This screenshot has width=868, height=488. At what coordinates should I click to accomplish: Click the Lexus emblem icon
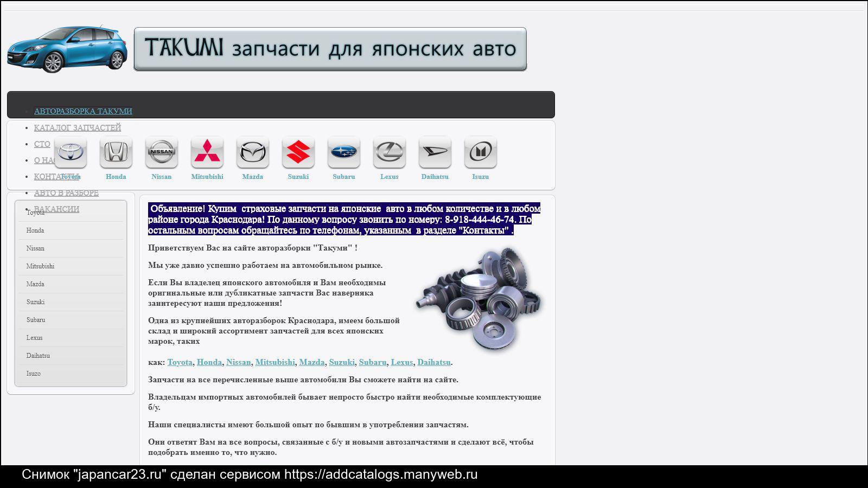coord(390,152)
